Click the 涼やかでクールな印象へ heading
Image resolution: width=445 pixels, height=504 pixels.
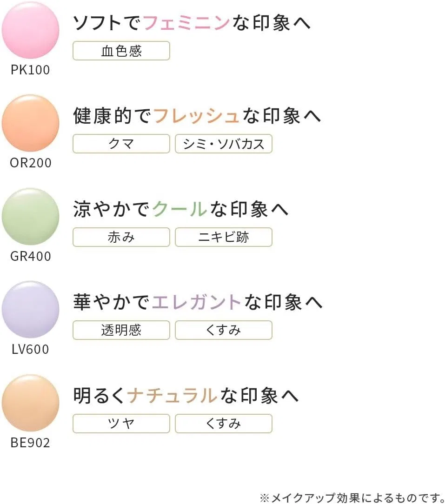[x=181, y=209]
